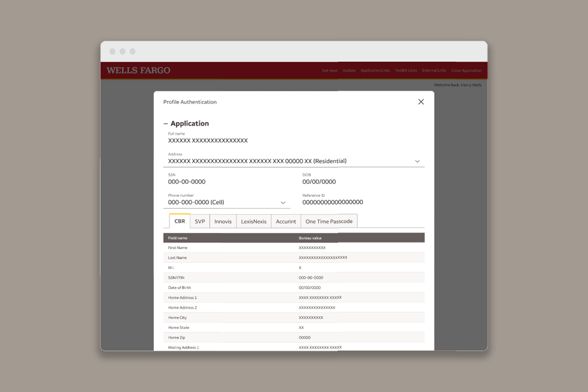Expand the Address dropdown
588x392 pixels.
pyautogui.click(x=417, y=161)
